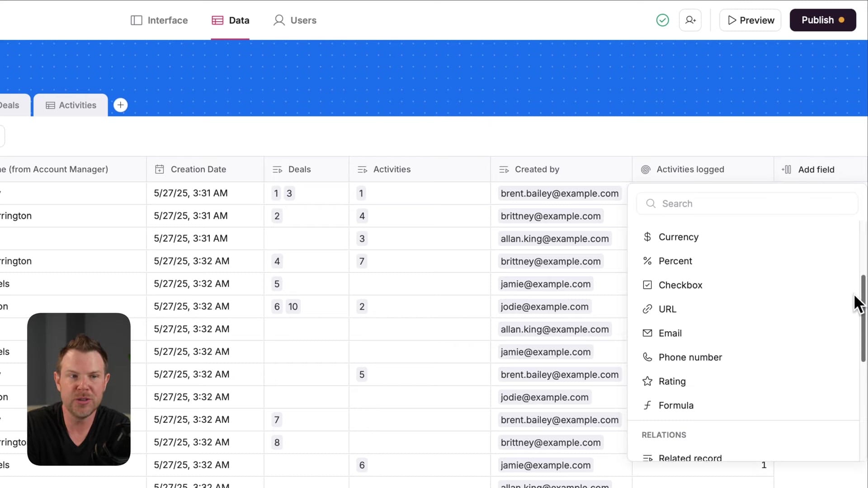Click the (from Account Manager) column header
The width and height of the screenshot is (868, 488).
pyautogui.click(x=73, y=169)
